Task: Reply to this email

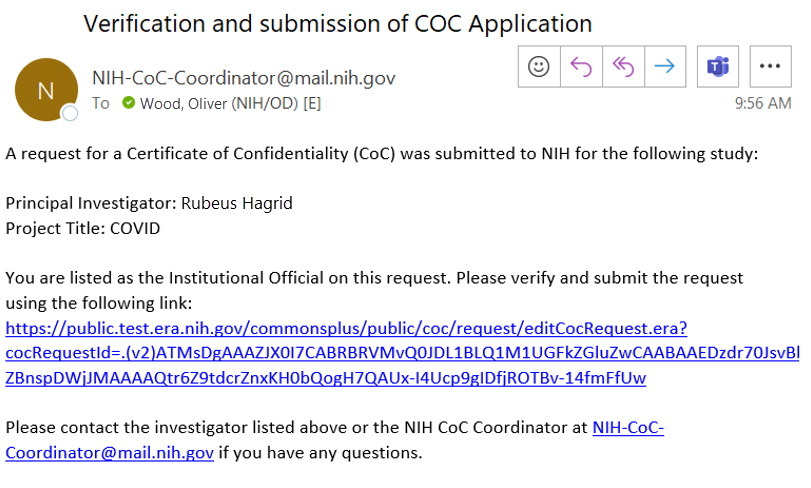Action: coord(581,66)
